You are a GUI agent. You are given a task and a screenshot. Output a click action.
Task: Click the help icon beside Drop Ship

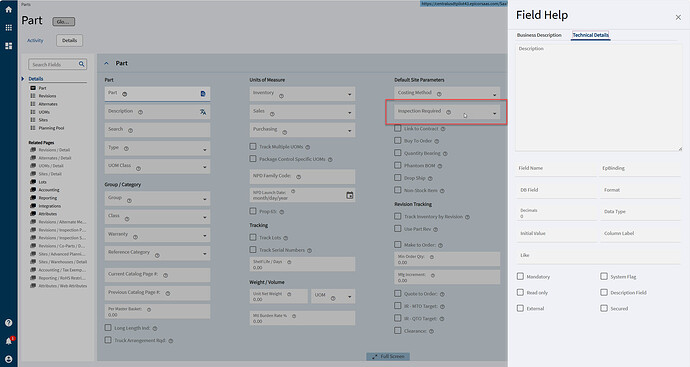[x=430, y=178]
